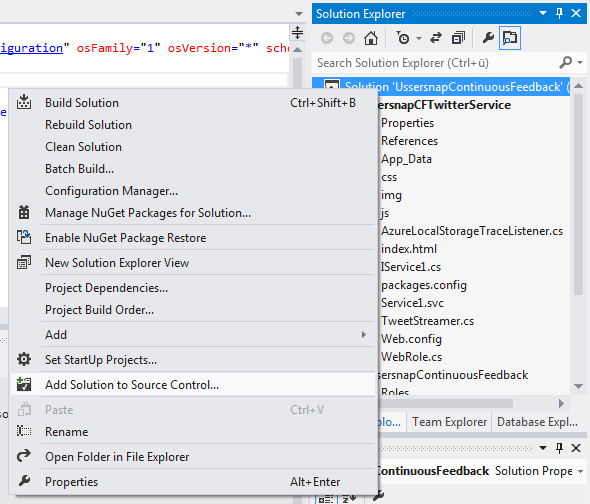Viewport: 590px width, 504px height.
Task: Select Add Solution to Source Control
Action: tap(193, 384)
